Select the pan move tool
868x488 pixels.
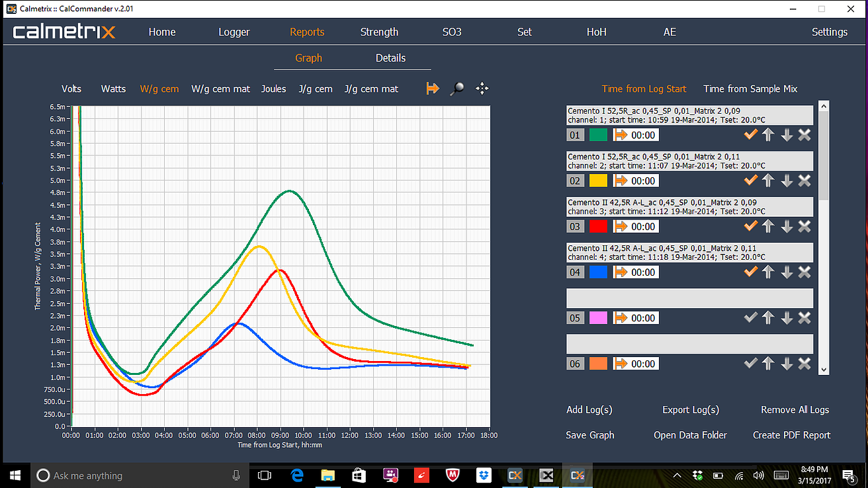[x=482, y=89]
